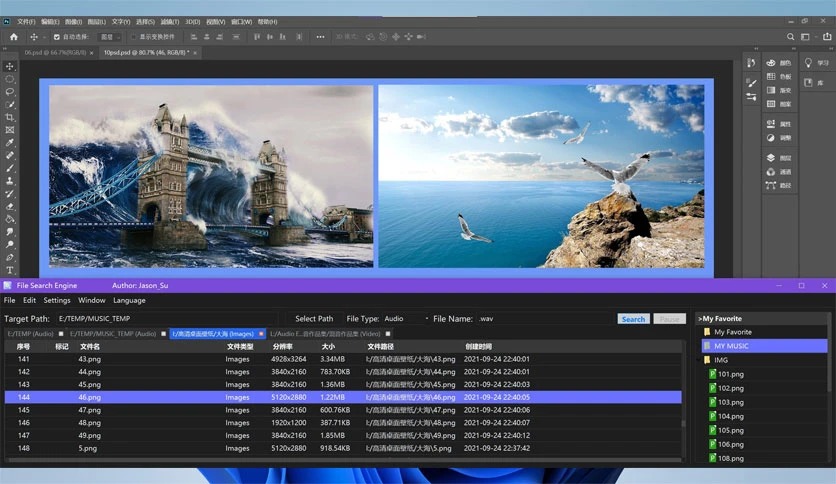Viewport: 836px width, 484px height.
Task: Click the blue Search button
Action: click(633, 319)
